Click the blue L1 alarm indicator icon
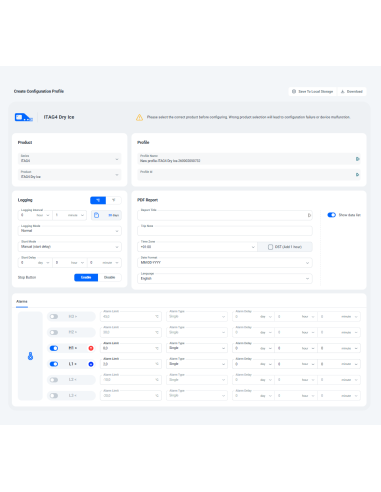 [91, 364]
